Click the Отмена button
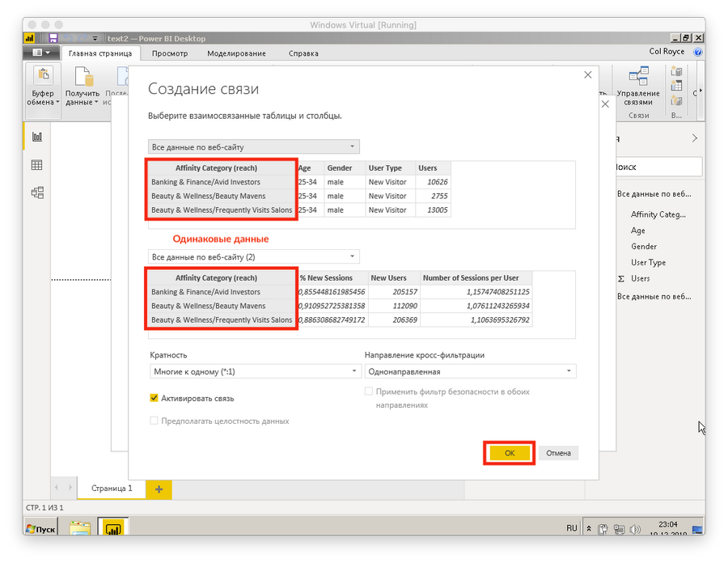The height and width of the screenshot is (563, 728). (x=558, y=453)
